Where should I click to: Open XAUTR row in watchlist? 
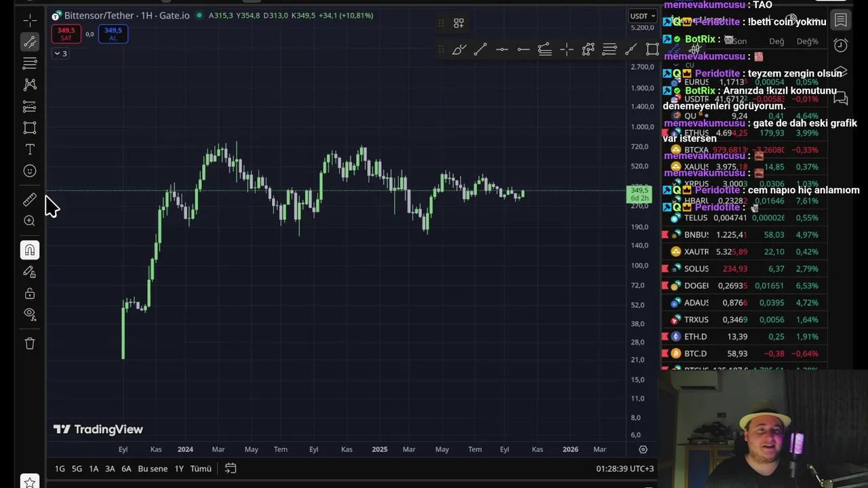(745, 251)
